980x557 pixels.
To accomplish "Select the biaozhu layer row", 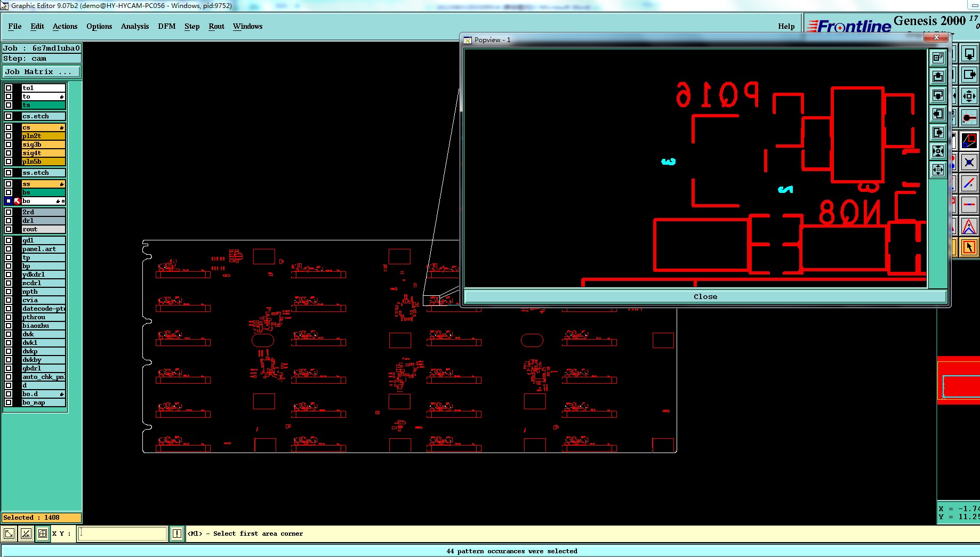I will pos(43,326).
